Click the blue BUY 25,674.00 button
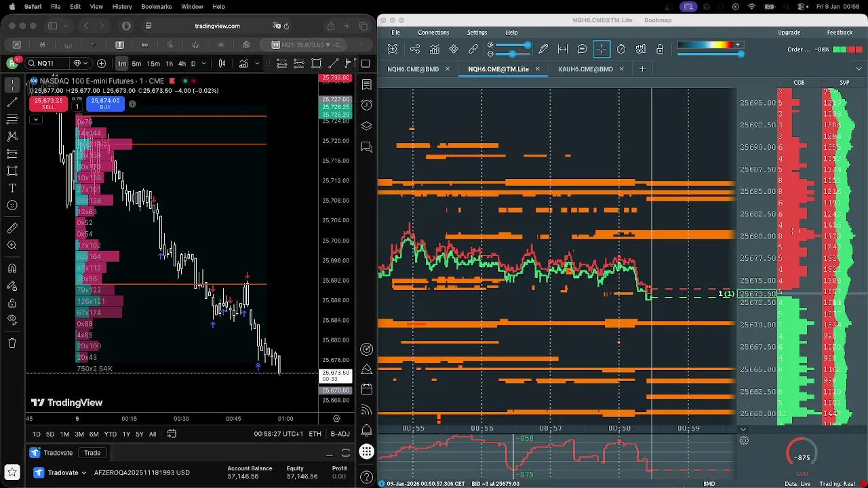Image resolution: width=868 pixels, height=488 pixels. click(105, 104)
